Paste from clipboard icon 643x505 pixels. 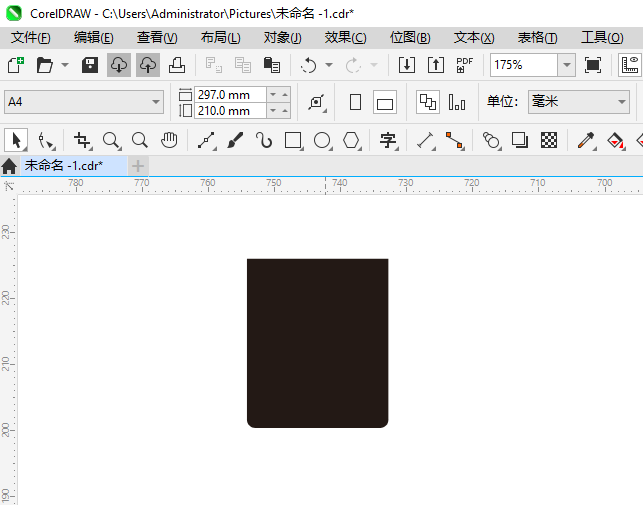click(x=271, y=65)
